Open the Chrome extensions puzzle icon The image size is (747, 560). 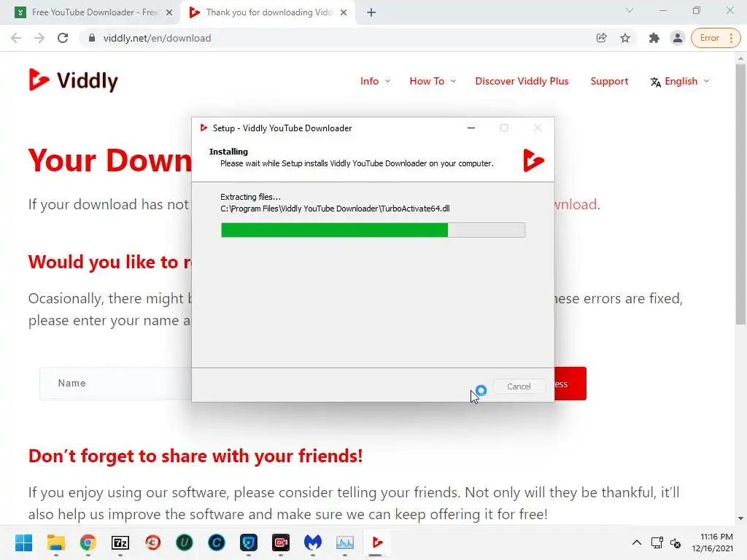(654, 38)
